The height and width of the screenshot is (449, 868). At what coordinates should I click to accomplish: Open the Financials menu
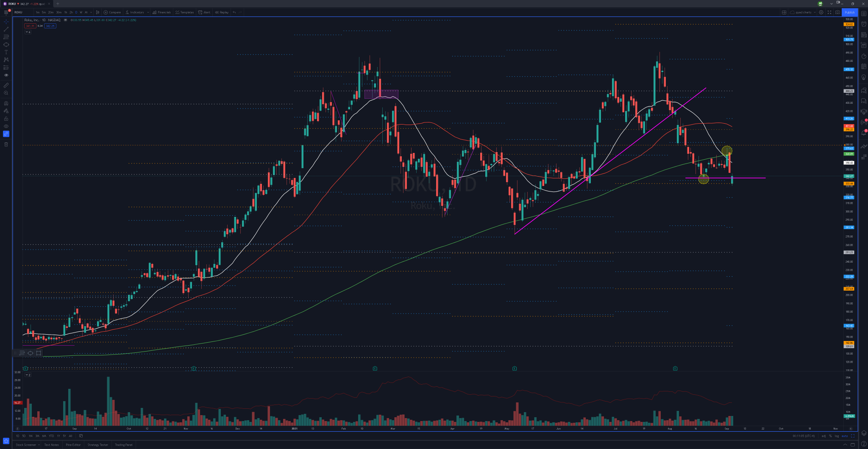click(x=161, y=12)
